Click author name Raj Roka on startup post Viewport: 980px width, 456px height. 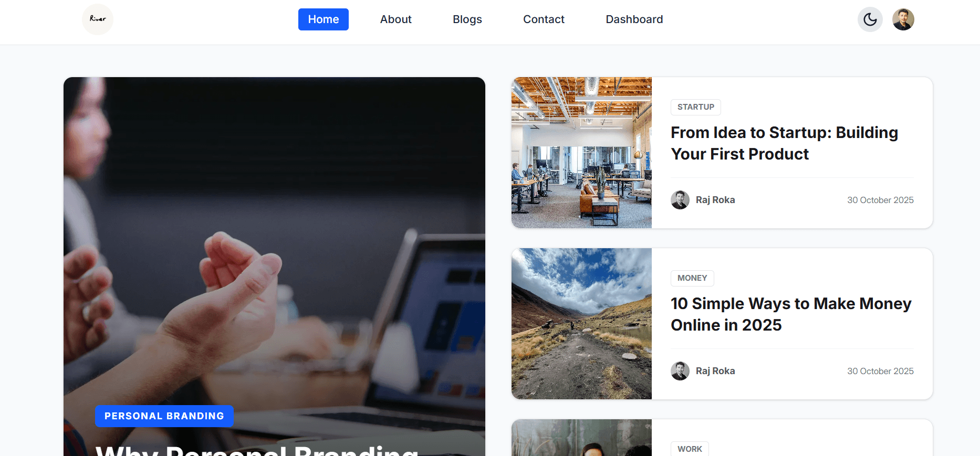[x=715, y=200]
